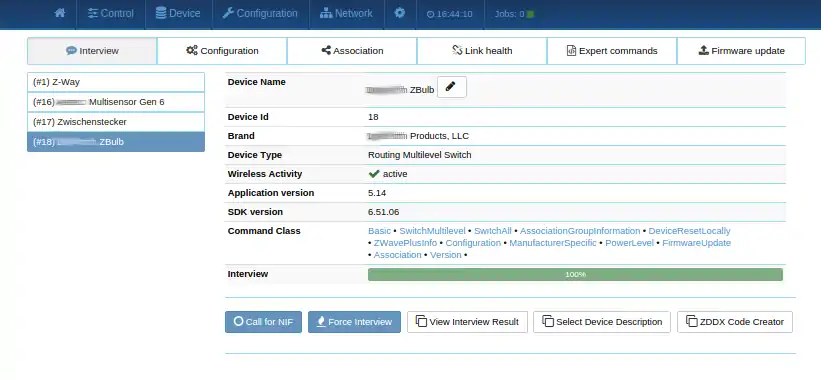Viewport: 821px width, 380px height.
Task: Open the Association command class link
Action: point(397,255)
